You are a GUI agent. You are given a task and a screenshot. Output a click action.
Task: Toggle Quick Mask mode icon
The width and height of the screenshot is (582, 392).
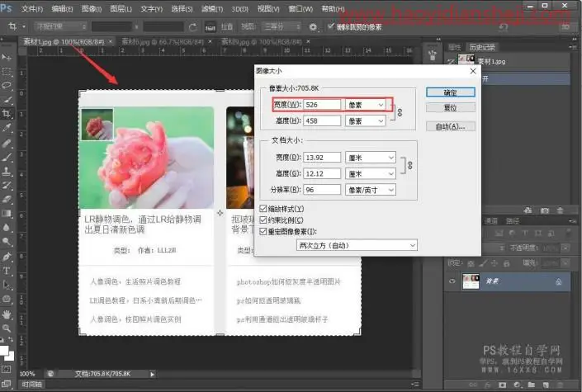[7, 369]
